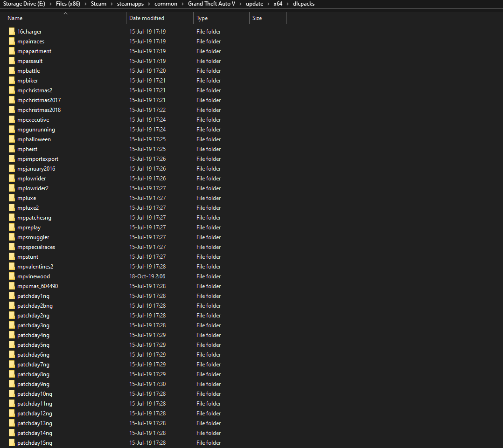Viewport: 503px width, 448px height.
Task: Select the mpvinewood folder name
Action: pyautogui.click(x=34, y=276)
